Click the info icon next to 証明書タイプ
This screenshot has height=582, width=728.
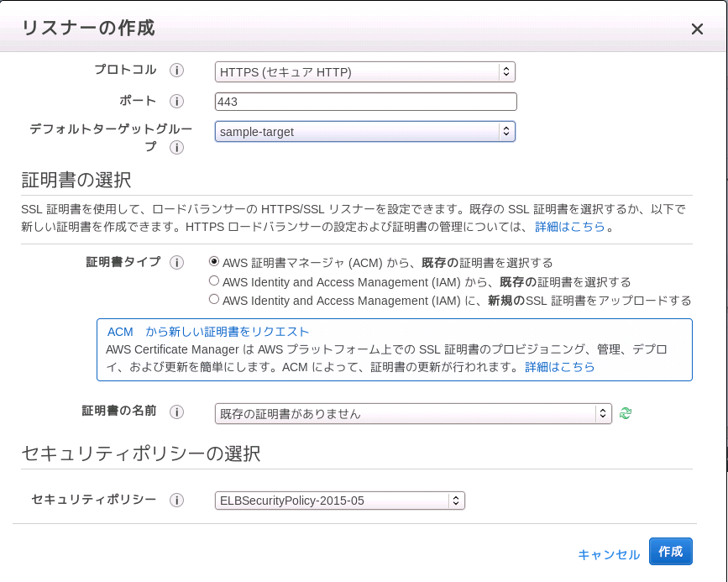click(176, 263)
